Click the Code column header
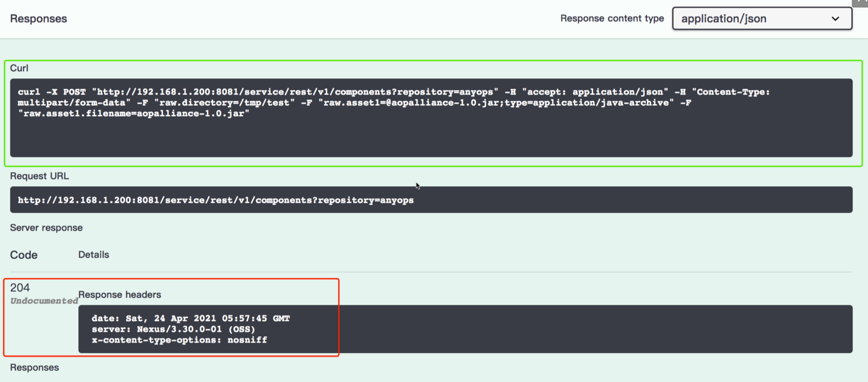 pos(24,255)
